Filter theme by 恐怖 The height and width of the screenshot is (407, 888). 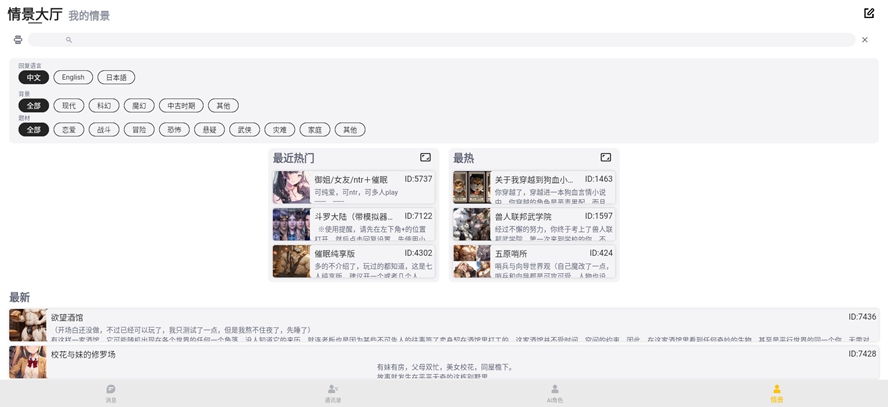click(x=174, y=130)
